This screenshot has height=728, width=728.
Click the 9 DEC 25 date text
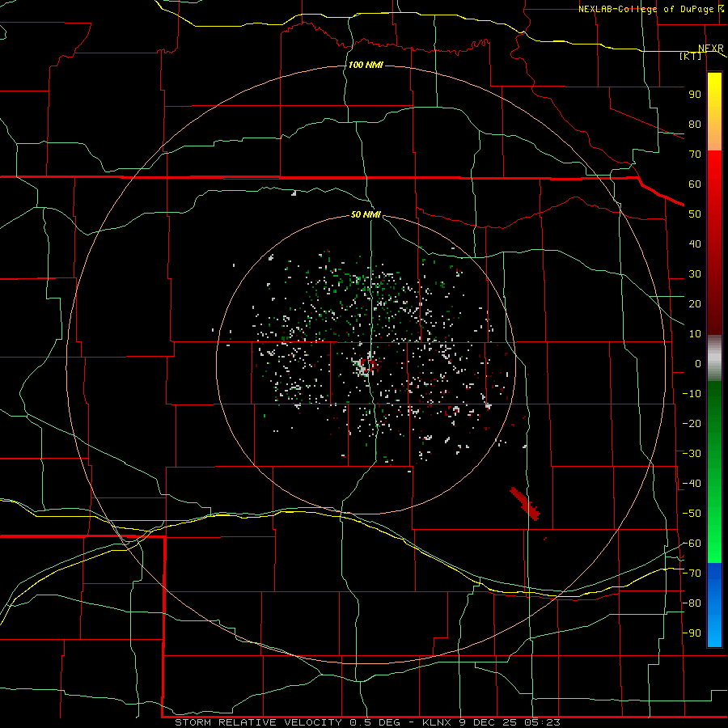(x=489, y=722)
